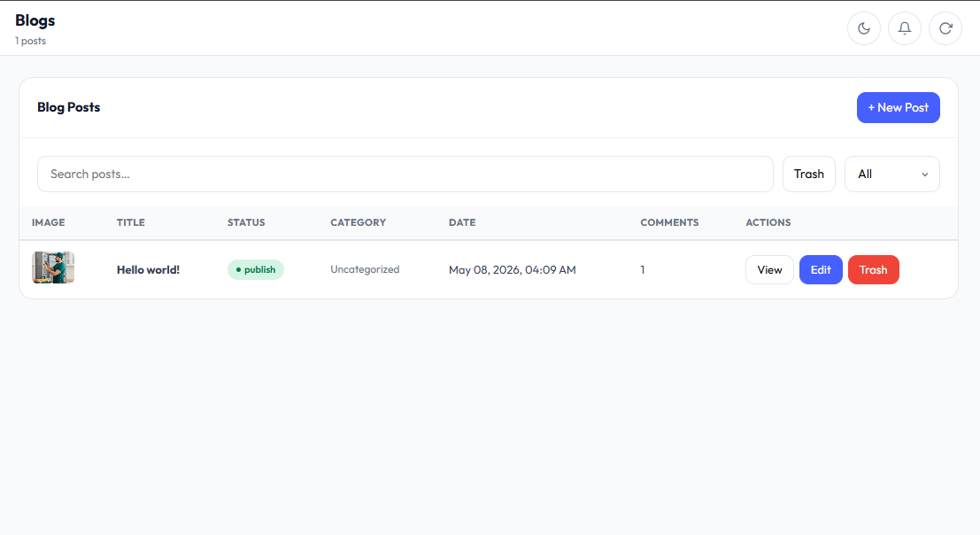Focus the Search posts field
The image size is (980, 535).
tap(405, 174)
